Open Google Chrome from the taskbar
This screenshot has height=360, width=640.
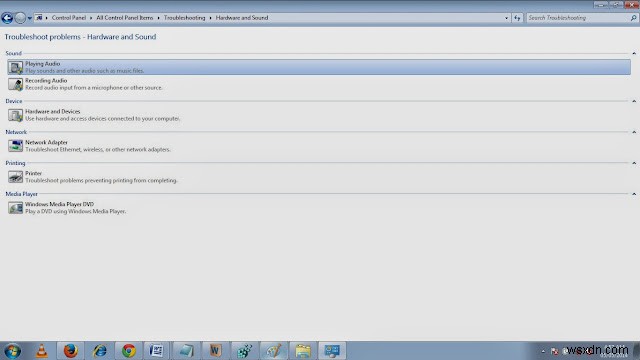pos(129,351)
